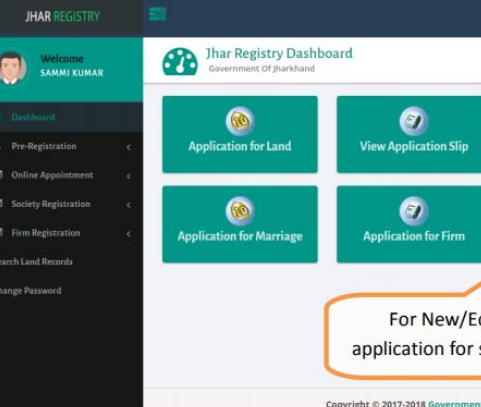Click the Government Of Jharkhand subtitle

(262, 69)
